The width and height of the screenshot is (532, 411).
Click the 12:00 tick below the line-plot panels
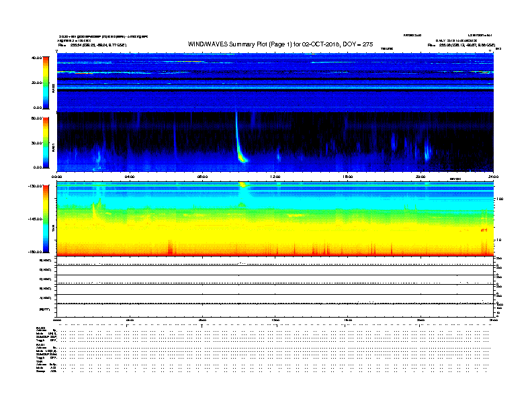tap(275, 320)
